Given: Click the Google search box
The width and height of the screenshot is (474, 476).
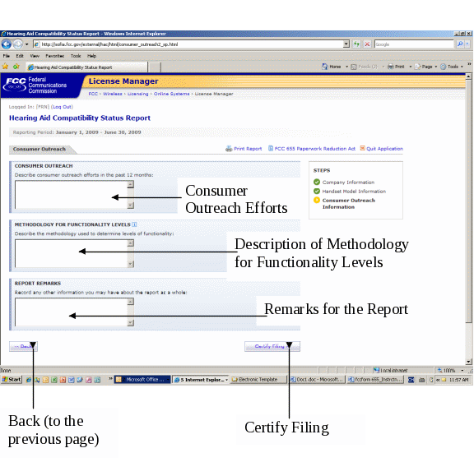Looking at the screenshot, I should (414, 44).
